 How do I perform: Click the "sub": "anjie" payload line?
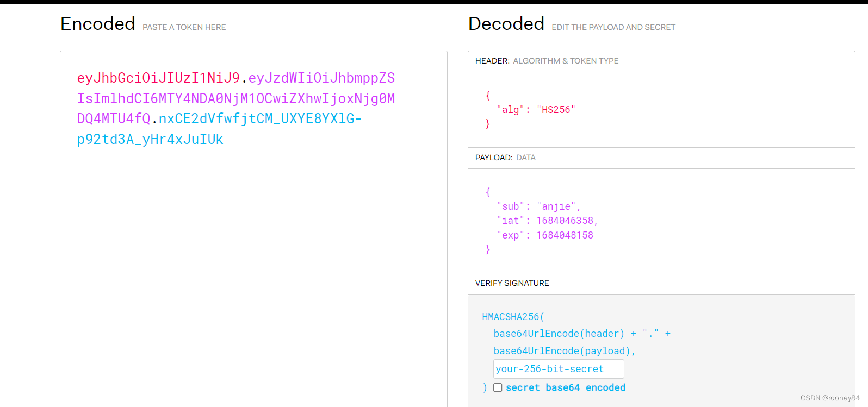click(x=538, y=206)
